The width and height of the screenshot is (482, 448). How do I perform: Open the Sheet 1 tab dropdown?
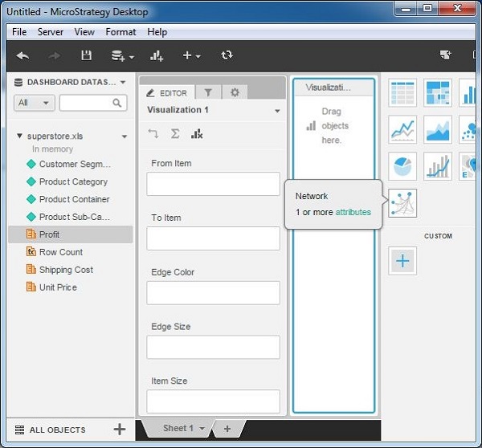point(202,429)
